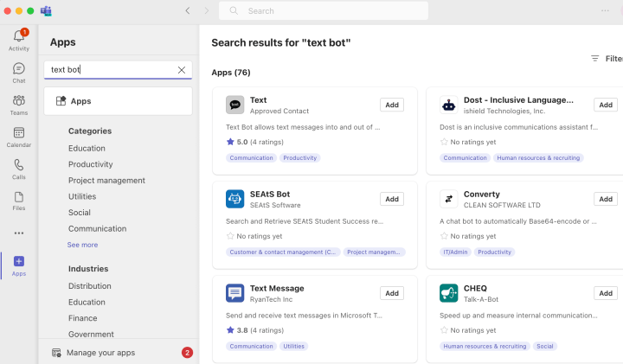Clear the 'text bot' search query
The width and height of the screenshot is (623, 364).
tap(182, 70)
